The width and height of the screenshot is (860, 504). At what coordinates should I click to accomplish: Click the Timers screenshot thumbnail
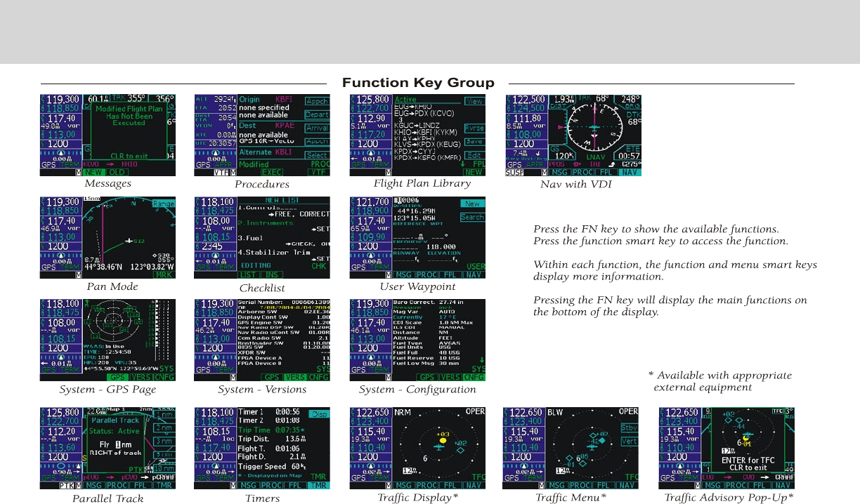click(x=262, y=448)
